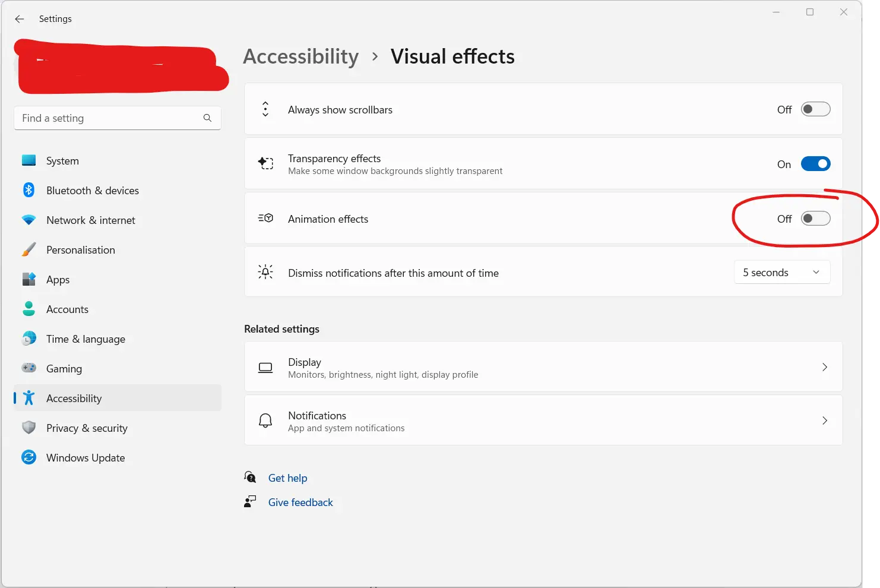Click the Get help icon

click(250, 477)
